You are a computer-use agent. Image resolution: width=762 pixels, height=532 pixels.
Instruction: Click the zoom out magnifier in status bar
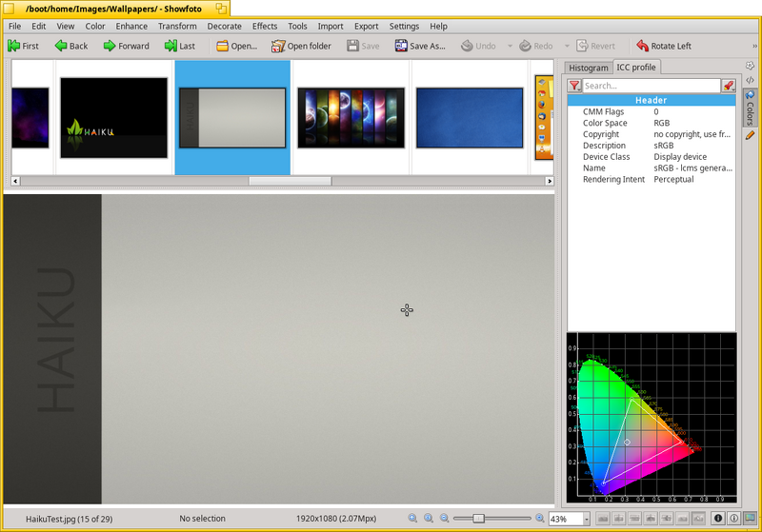(x=444, y=518)
